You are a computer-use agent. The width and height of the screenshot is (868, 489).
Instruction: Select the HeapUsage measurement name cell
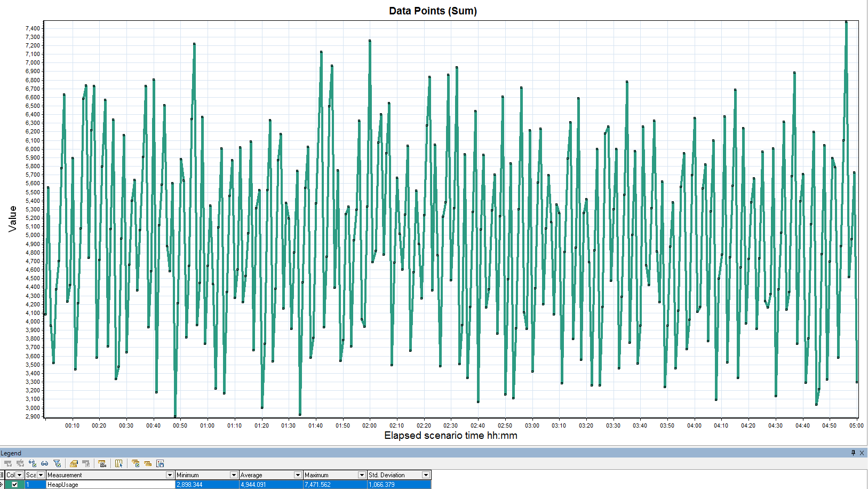[107, 485]
